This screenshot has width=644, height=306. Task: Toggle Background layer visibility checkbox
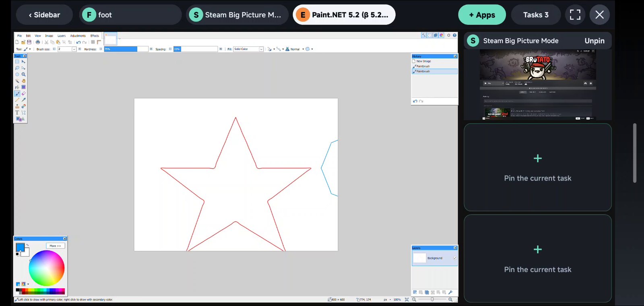[x=455, y=258]
